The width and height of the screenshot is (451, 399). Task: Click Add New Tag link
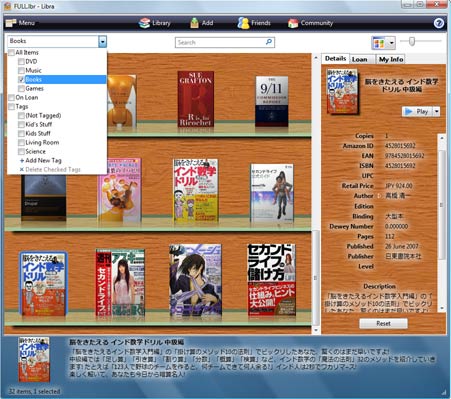pyautogui.click(x=40, y=160)
